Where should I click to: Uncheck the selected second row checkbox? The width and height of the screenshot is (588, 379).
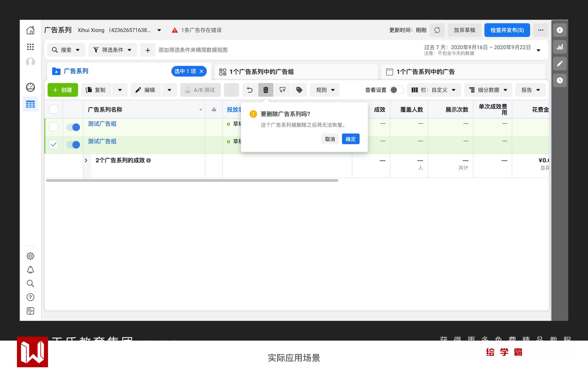pyautogui.click(x=54, y=145)
